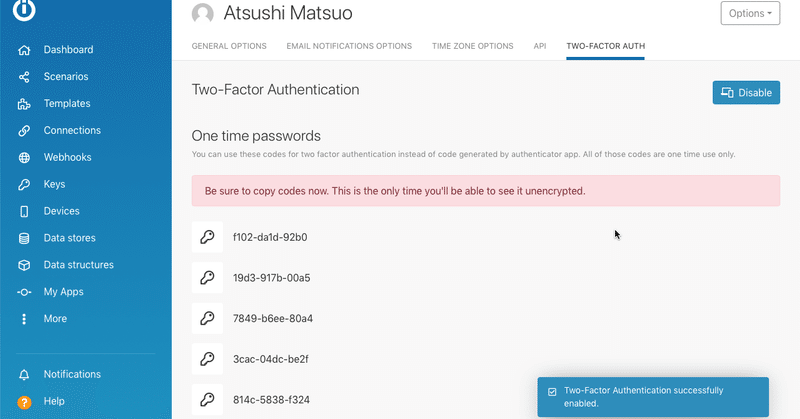Disable Two-Factor Authentication with Disable button
Screen dimensions: 800x419
tap(746, 93)
